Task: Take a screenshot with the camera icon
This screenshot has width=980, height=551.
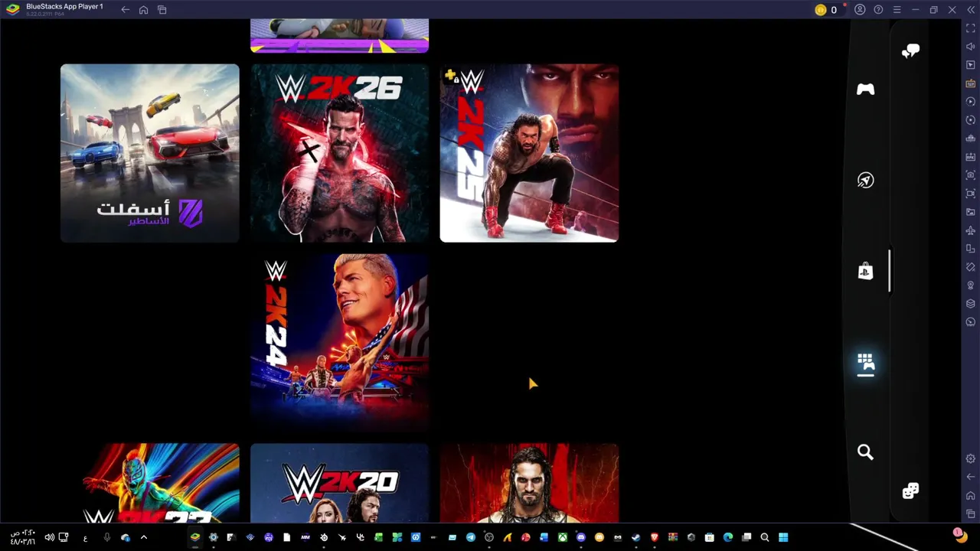Action: 971,175
